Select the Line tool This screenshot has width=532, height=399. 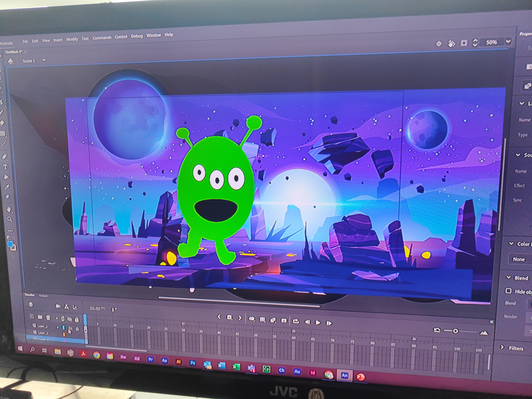pos(3,144)
